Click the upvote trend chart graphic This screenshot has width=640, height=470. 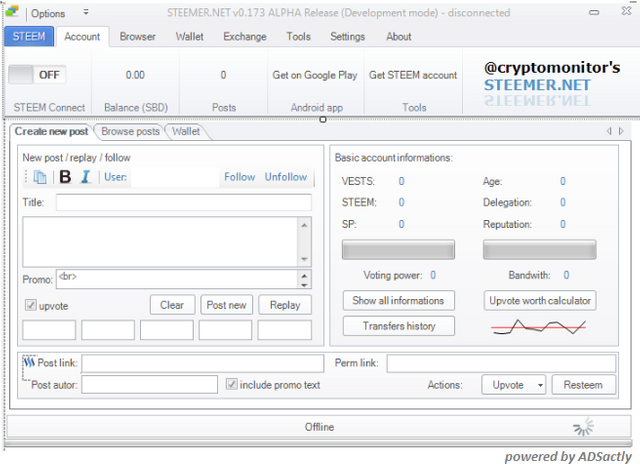[539, 326]
